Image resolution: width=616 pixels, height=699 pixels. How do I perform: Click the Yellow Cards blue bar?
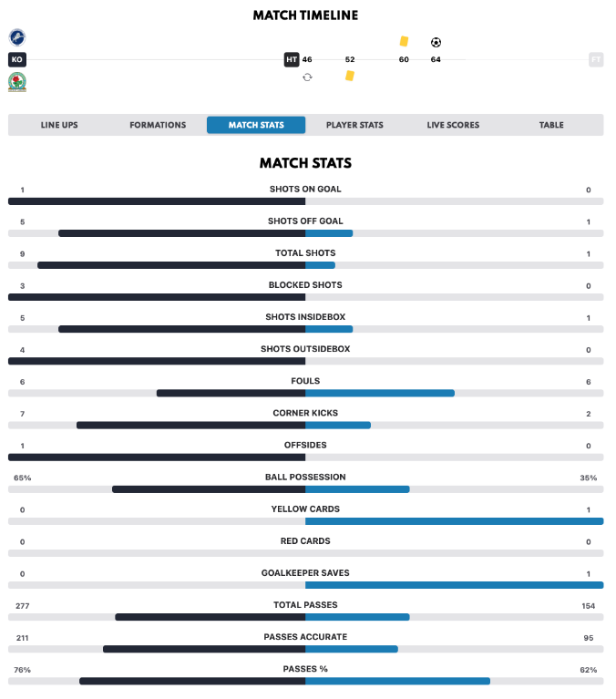pos(454,521)
